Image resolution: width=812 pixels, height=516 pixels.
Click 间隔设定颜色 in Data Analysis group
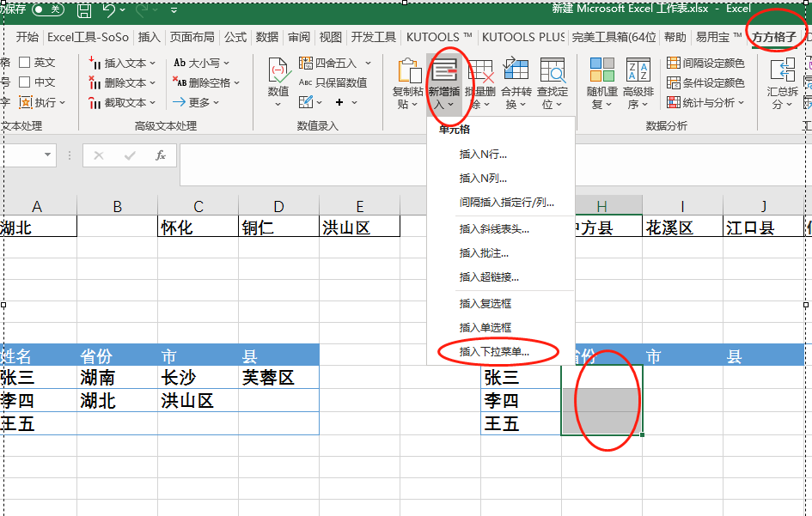pos(705,63)
